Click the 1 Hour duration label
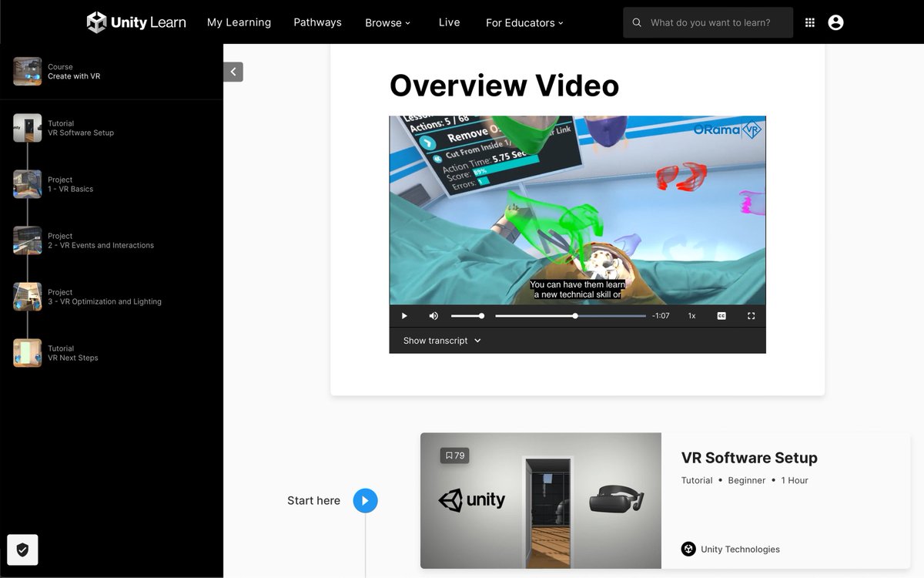The width and height of the screenshot is (924, 578). click(795, 480)
